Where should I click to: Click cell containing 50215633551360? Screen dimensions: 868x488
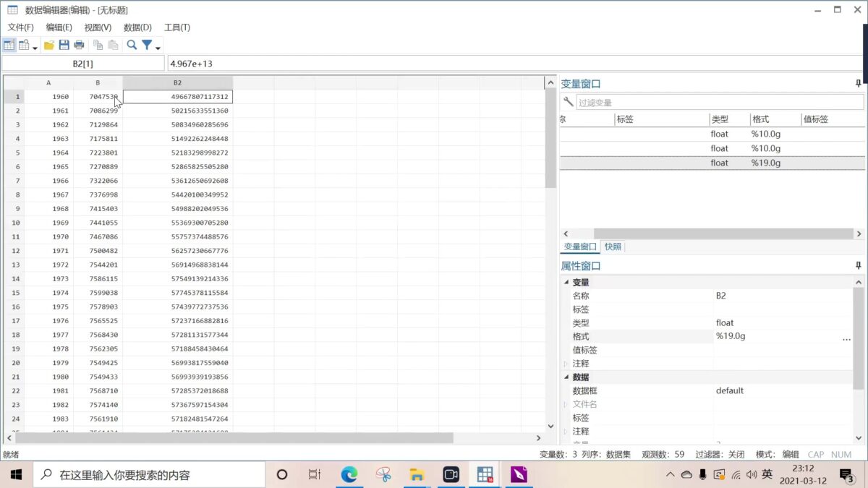pyautogui.click(x=177, y=111)
